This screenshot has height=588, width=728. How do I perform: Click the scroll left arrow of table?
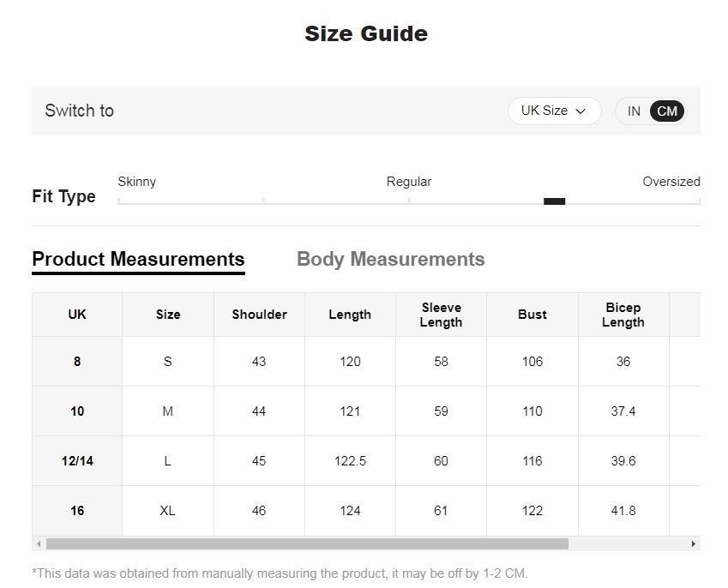pos(38,544)
